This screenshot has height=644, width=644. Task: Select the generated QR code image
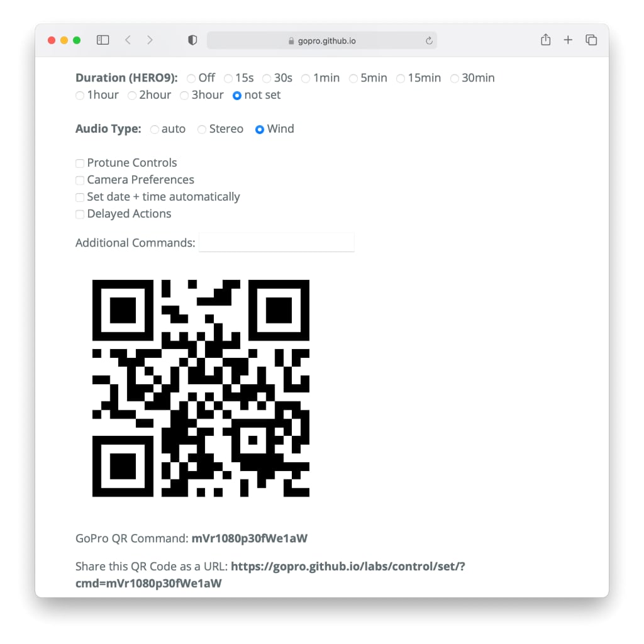pyautogui.click(x=201, y=388)
